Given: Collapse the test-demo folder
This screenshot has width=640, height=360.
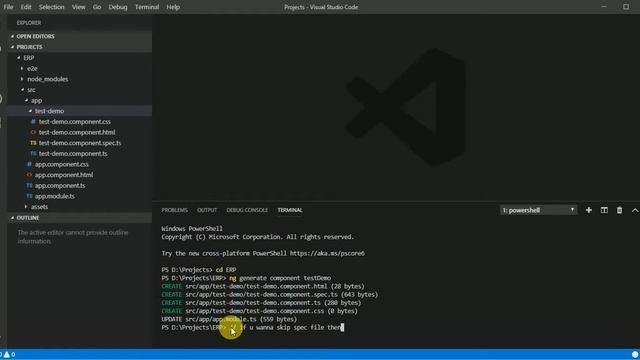Looking at the screenshot, I should coord(80,111).
